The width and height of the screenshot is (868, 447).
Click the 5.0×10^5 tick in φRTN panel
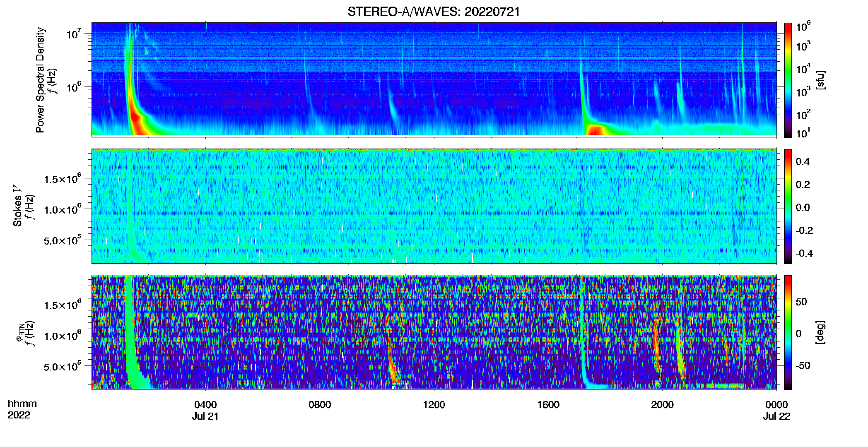tap(63, 366)
